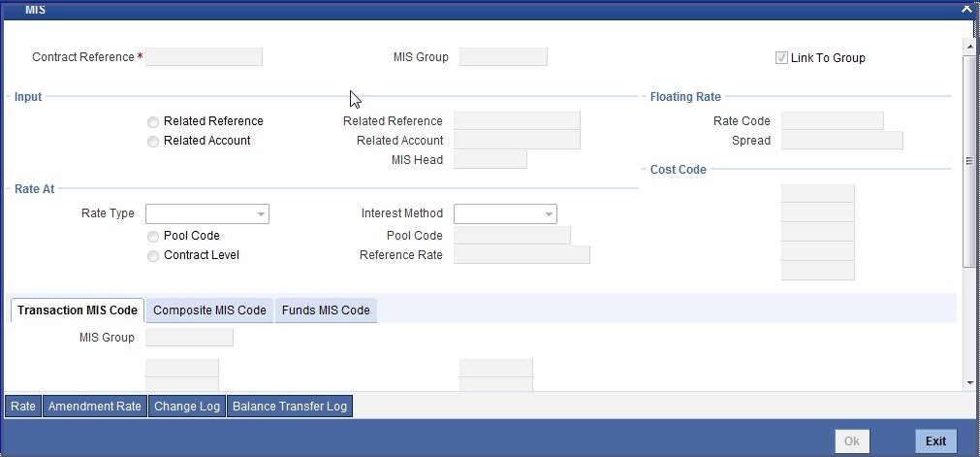This screenshot has width=980, height=457.
Task: Click the Rate Code field
Action: click(833, 121)
